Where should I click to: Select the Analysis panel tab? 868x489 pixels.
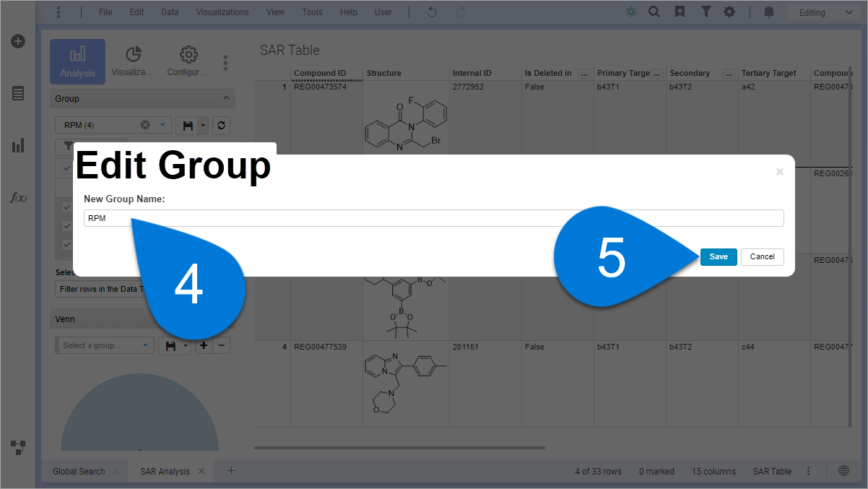click(x=77, y=62)
